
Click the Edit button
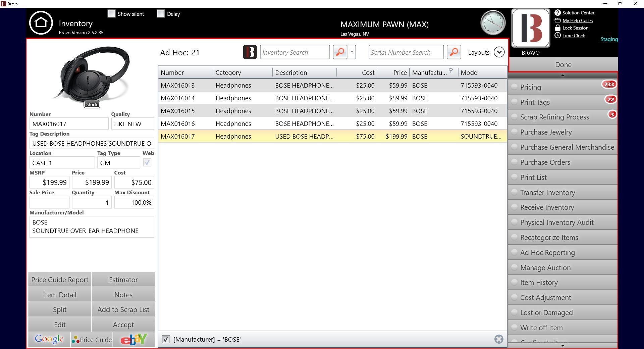[60, 325]
